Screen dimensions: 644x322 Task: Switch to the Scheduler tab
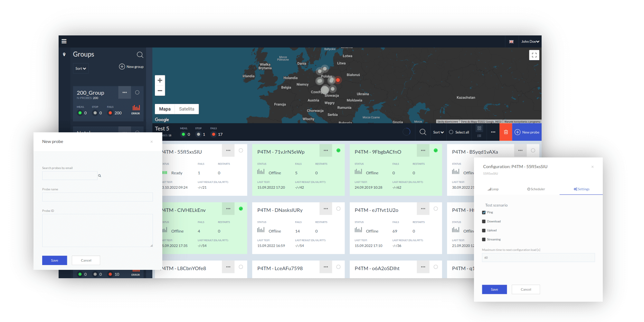(x=536, y=189)
